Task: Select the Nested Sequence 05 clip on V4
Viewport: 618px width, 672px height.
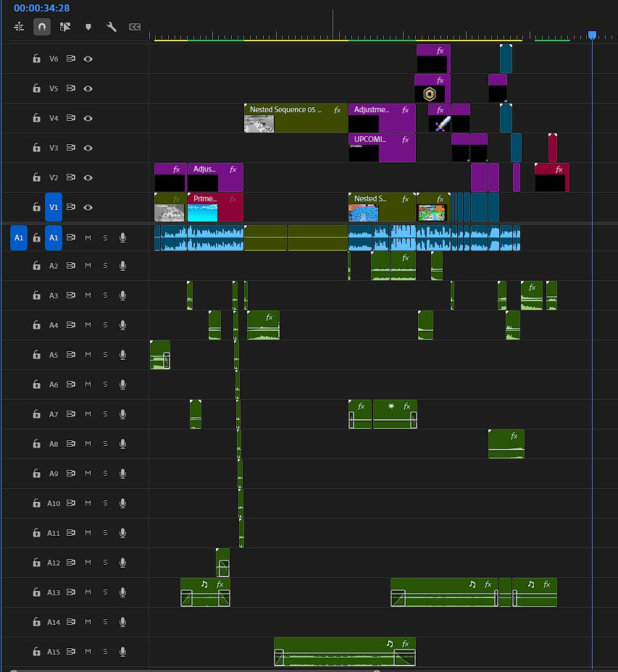Action: [296, 118]
